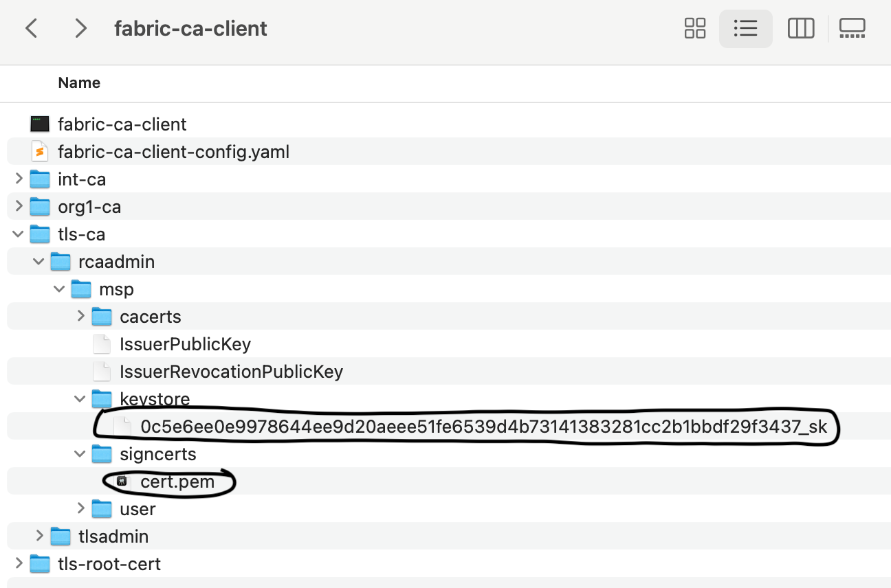
Task: Select the _sk private key file icon
Action: (x=122, y=427)
